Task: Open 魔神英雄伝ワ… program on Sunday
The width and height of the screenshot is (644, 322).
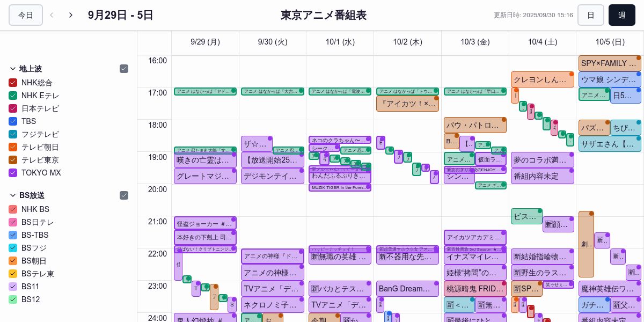Action: click(610, 289)
